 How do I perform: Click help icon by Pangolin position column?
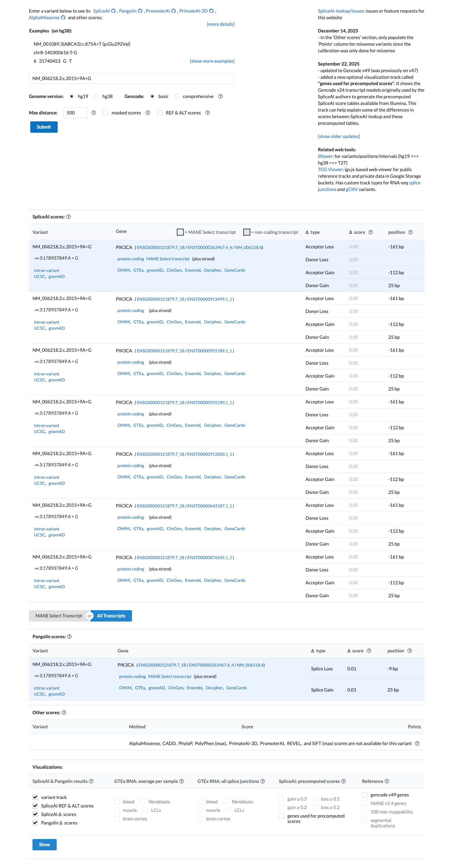[x=409, y=651]
